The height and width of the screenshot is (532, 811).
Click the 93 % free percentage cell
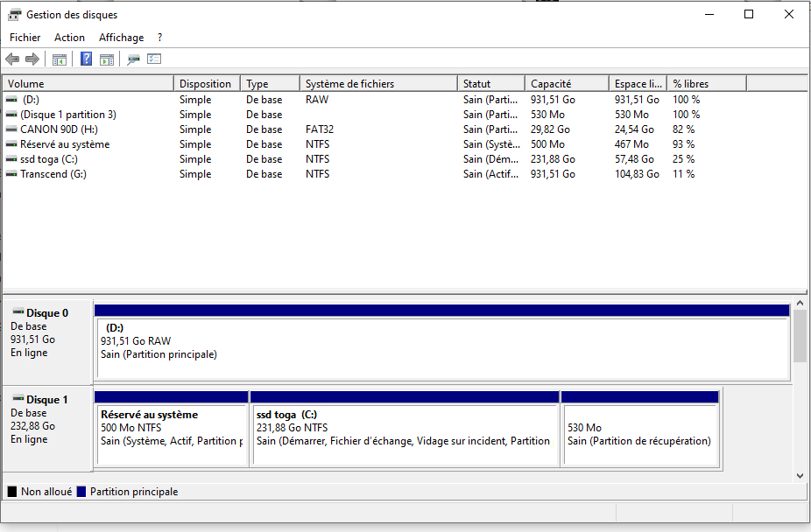pyautogui.click(x=684, y=144)
